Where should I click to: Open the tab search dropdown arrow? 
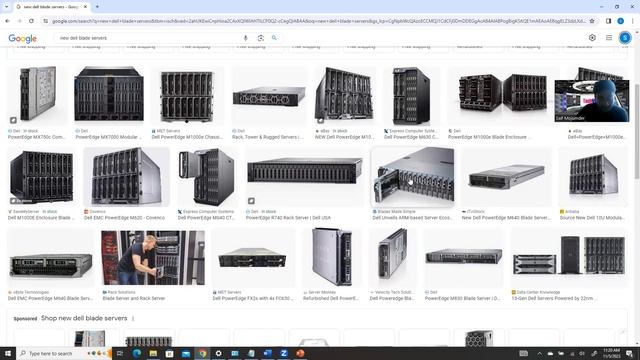click(x=6, y=7)
